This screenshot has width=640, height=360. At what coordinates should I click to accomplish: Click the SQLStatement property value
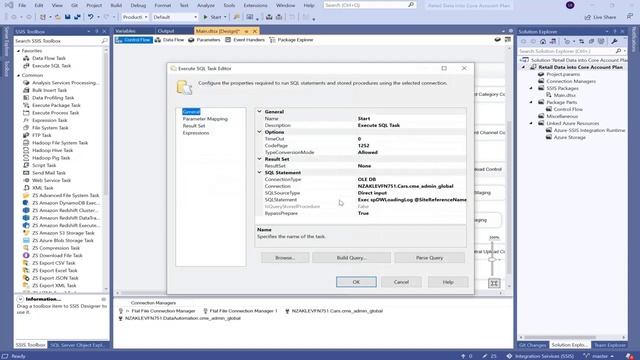pyautogui.click(x=412, y=200)
